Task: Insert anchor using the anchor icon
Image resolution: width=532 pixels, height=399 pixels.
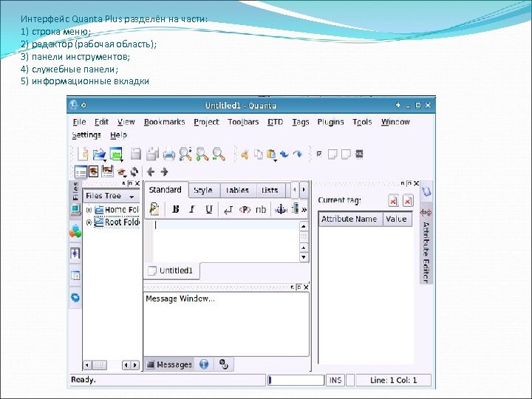Action: point(281,209)
